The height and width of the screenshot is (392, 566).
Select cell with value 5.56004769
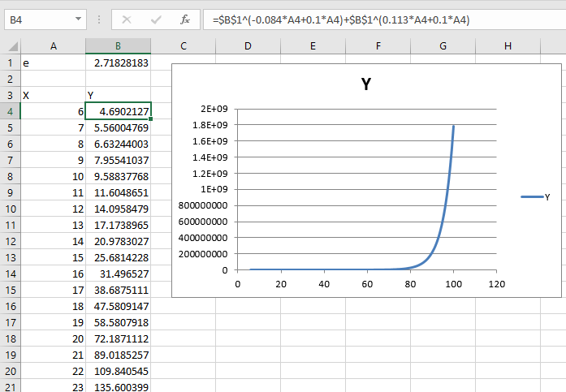pos(118,127)
